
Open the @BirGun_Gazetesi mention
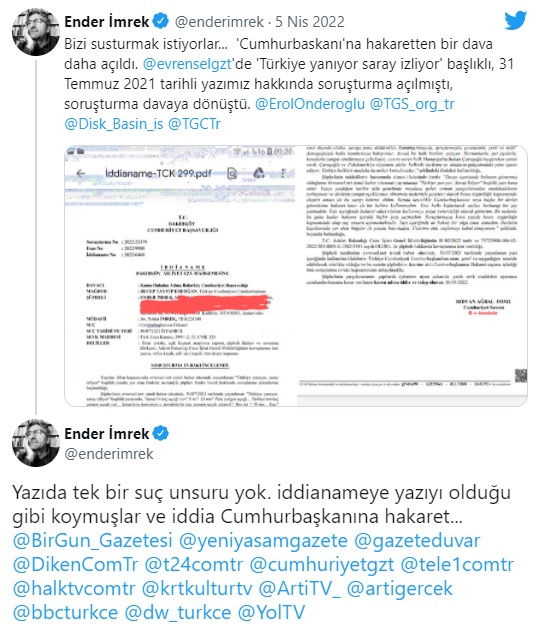coord(92,540)
